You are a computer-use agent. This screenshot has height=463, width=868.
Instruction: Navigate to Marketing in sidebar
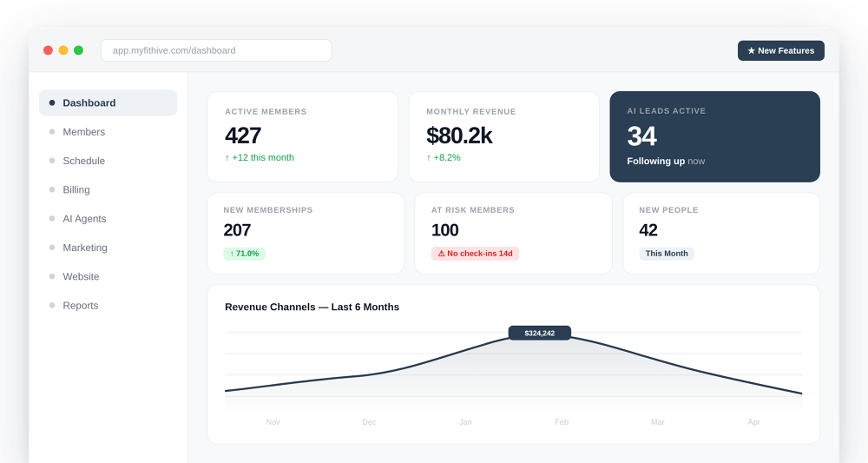85,248
